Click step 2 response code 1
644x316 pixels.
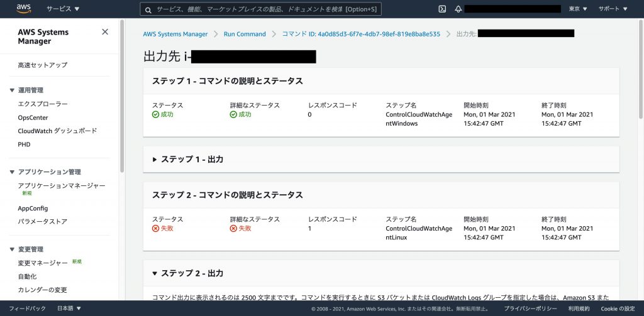point(309,229)
